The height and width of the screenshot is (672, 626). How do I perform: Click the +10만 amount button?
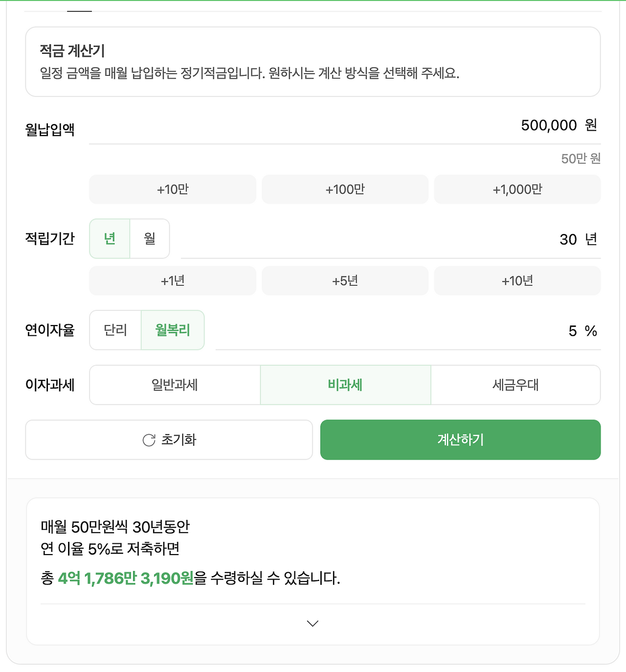(172, 189)
